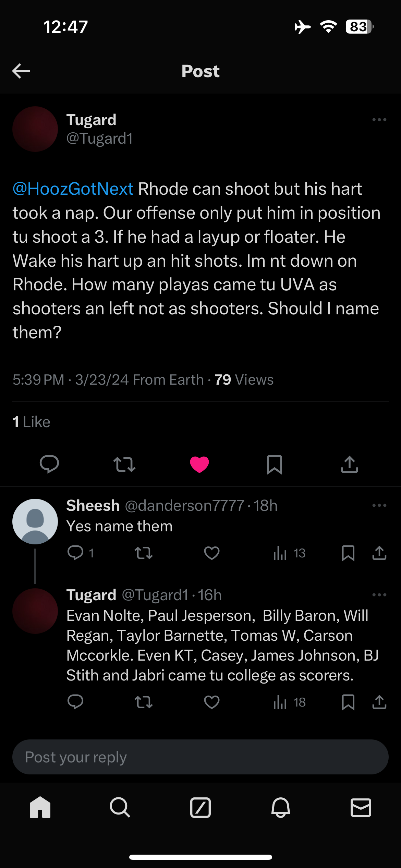The width and height of the screenshot is (401, 868).
Task: View who liked via "1 Like"
Action: (x=32, y=422)
